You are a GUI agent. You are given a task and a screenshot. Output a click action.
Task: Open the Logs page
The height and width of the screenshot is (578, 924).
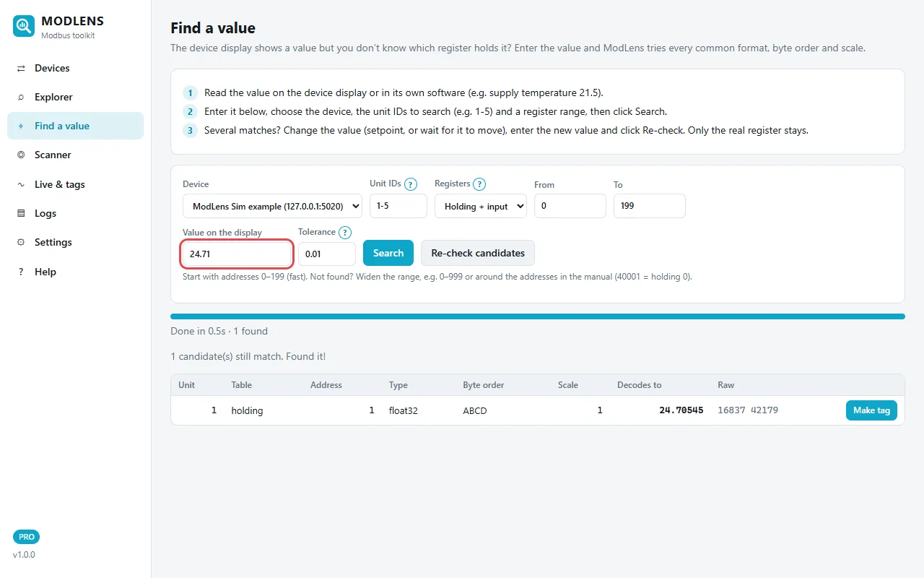click(x=75, y=213)
